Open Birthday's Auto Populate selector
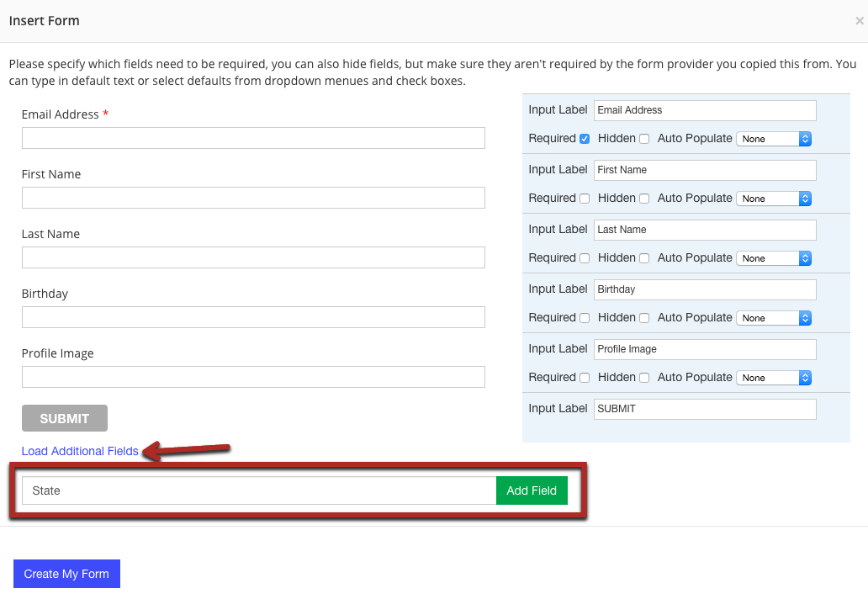The width and height of the screenshot is (868, 599). click(x=774, y=317)
